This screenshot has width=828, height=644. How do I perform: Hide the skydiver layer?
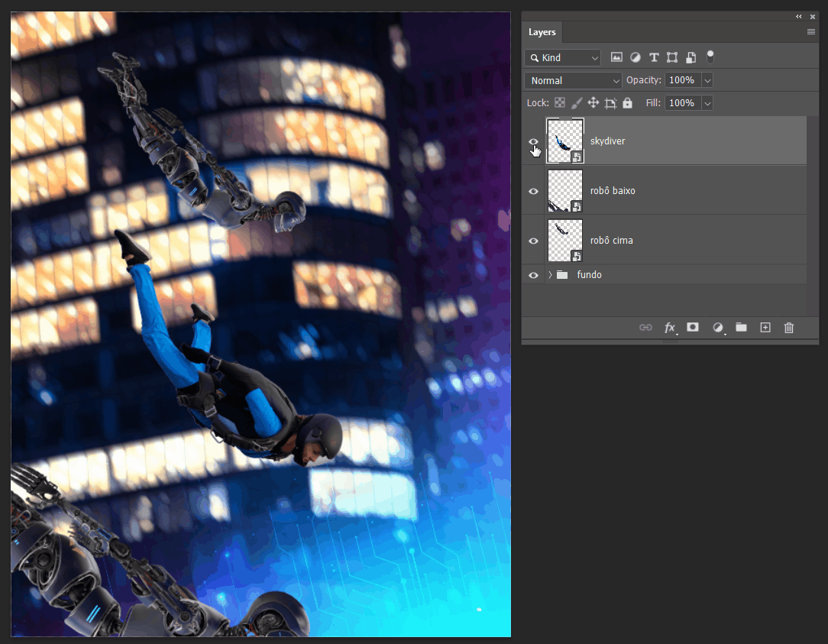[x=533, y=141]
